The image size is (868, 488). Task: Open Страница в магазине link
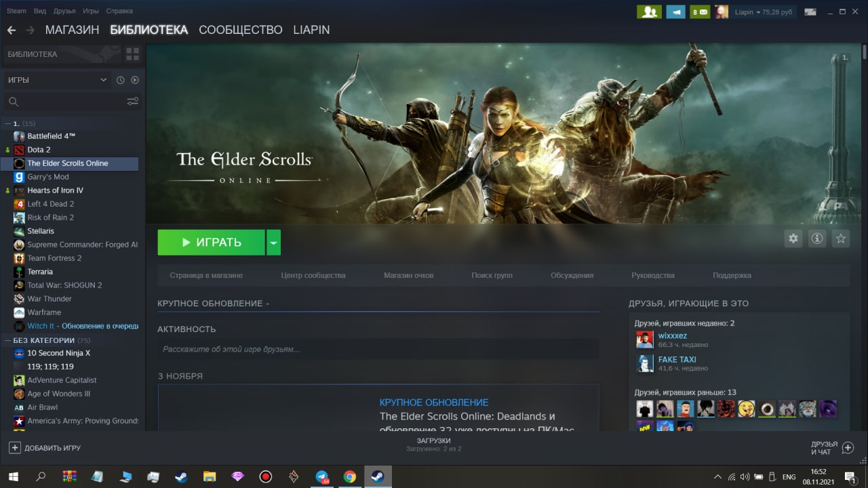click(x=206, y=275)
